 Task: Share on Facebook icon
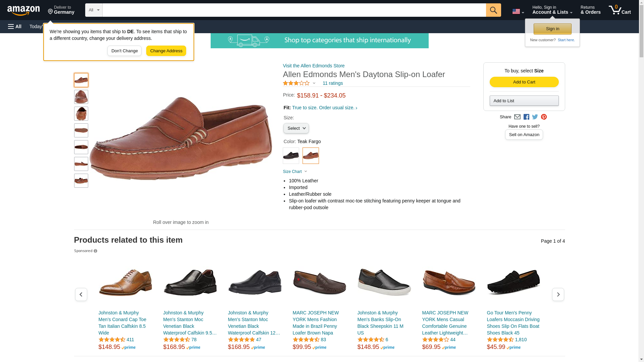526,117
